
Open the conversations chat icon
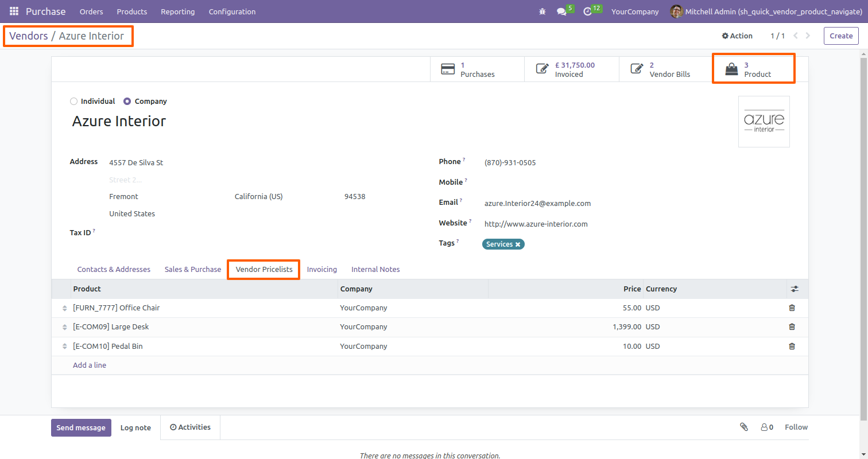(561, 11)
